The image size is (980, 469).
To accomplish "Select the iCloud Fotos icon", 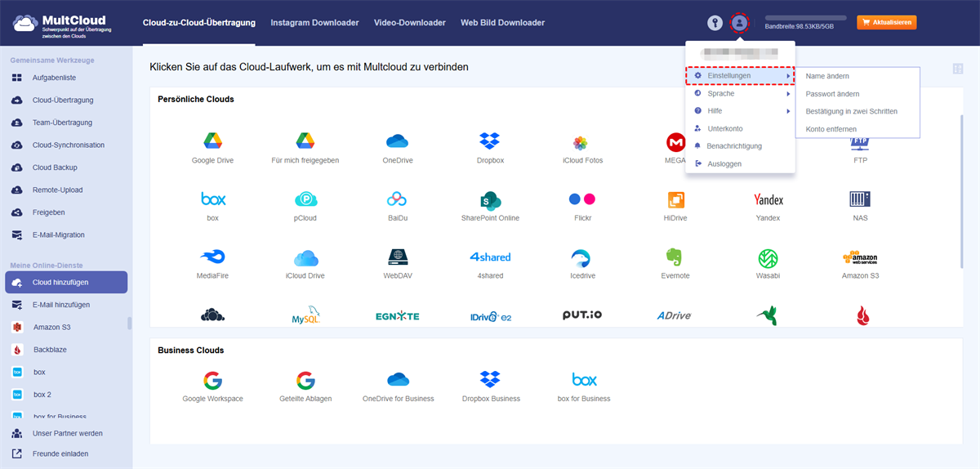I will 581,142.
